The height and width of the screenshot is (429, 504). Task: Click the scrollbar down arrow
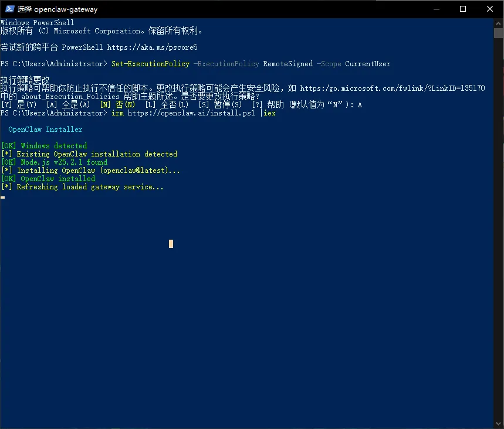[x=498, y=424]
